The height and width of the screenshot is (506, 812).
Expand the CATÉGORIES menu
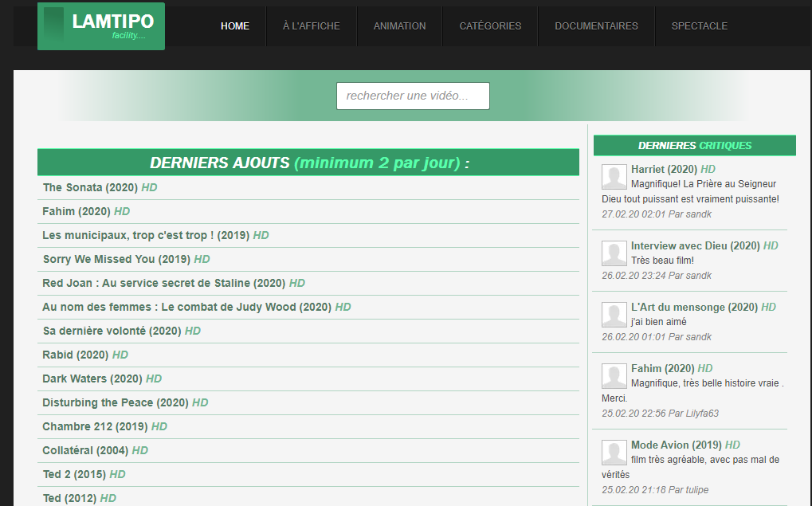tap(490, 26)
